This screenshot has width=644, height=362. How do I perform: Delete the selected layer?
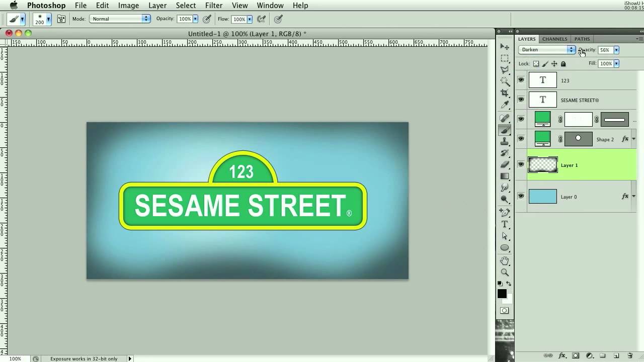point(629,355)
